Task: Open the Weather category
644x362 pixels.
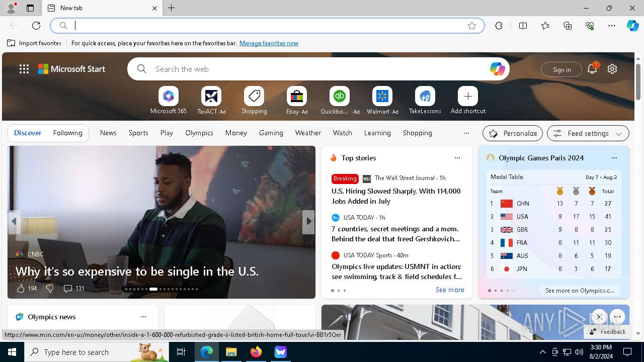Action: [x=308, y=133]
